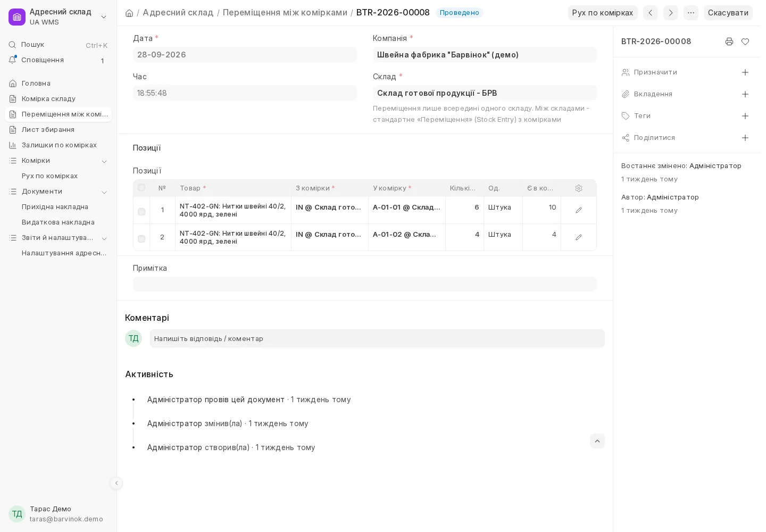Open Лист збирання sidebar item
Screen dimensions: 766x532
59,130
